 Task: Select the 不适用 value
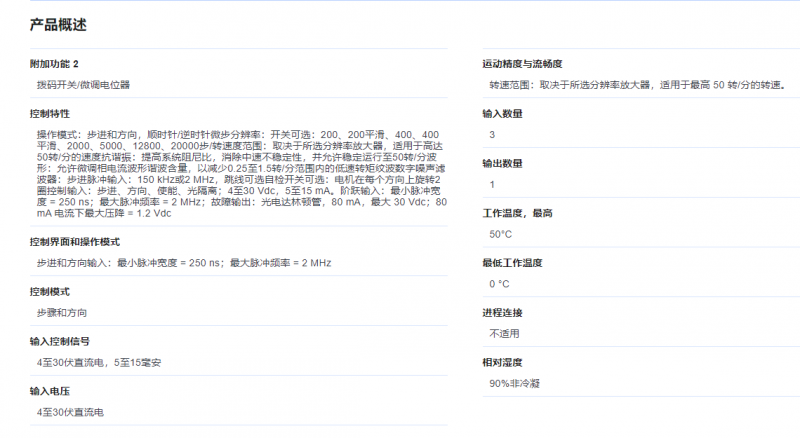504,333
